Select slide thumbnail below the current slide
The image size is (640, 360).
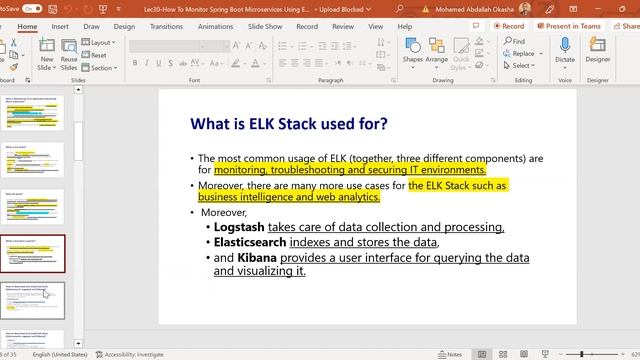point(33,300)
